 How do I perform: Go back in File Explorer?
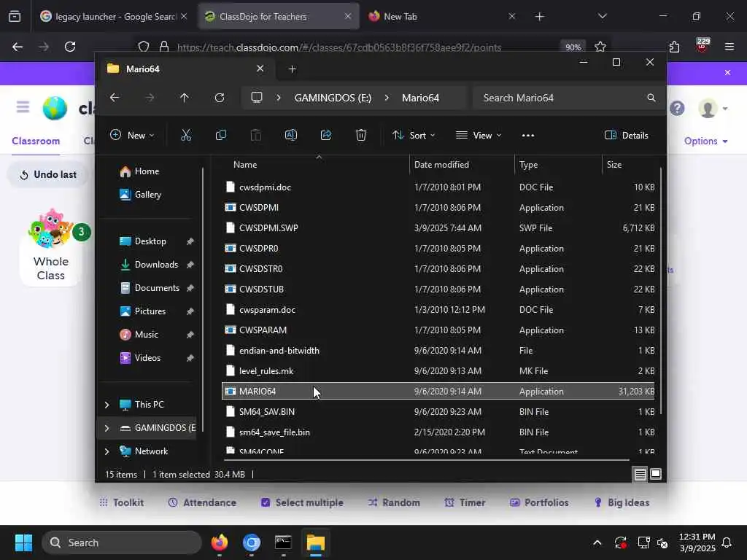[x=115, y=98]
